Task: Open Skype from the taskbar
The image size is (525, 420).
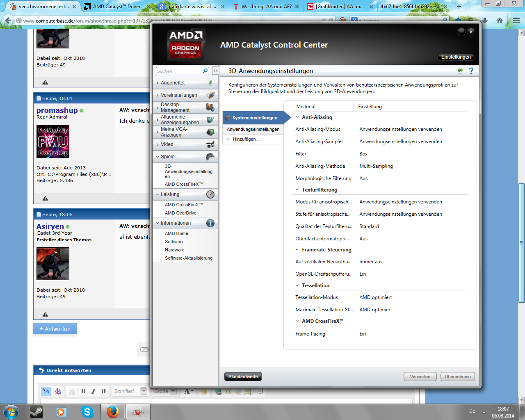Action: [87, 412]
